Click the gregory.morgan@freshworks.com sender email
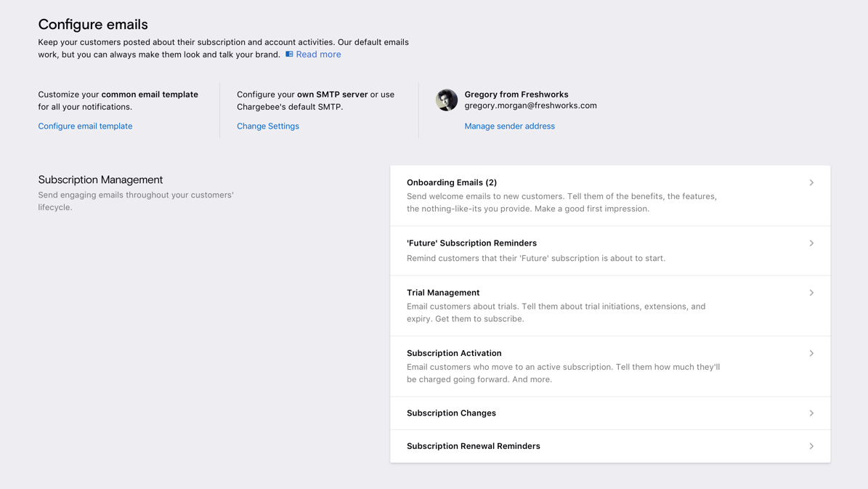The width and height of the screenshot is (868, 489). [530, 105]
